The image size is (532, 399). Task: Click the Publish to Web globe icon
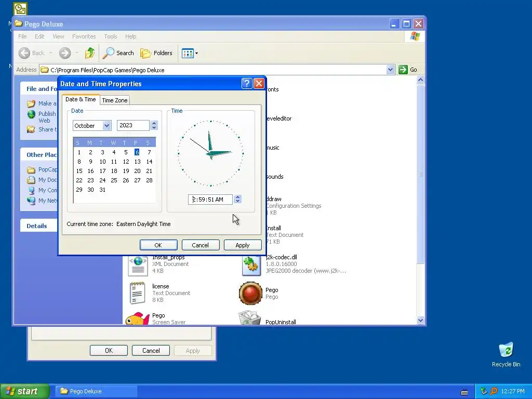coord(31,114)
